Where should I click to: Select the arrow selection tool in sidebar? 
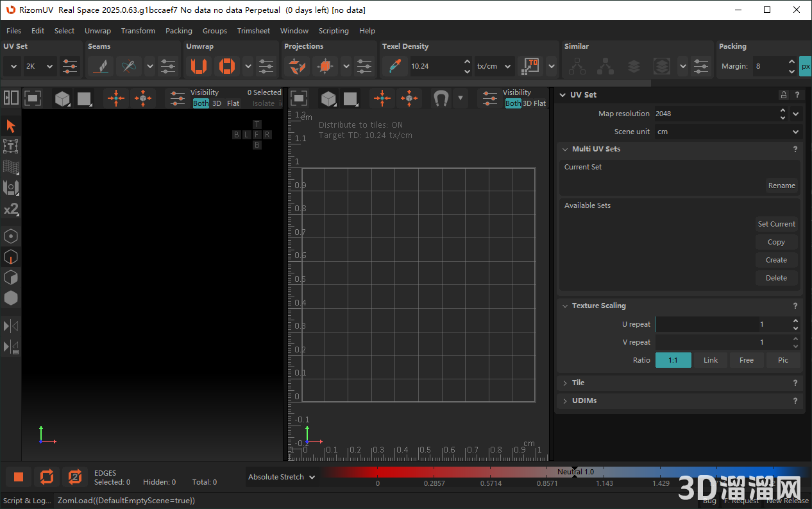[x=11, y=126]
